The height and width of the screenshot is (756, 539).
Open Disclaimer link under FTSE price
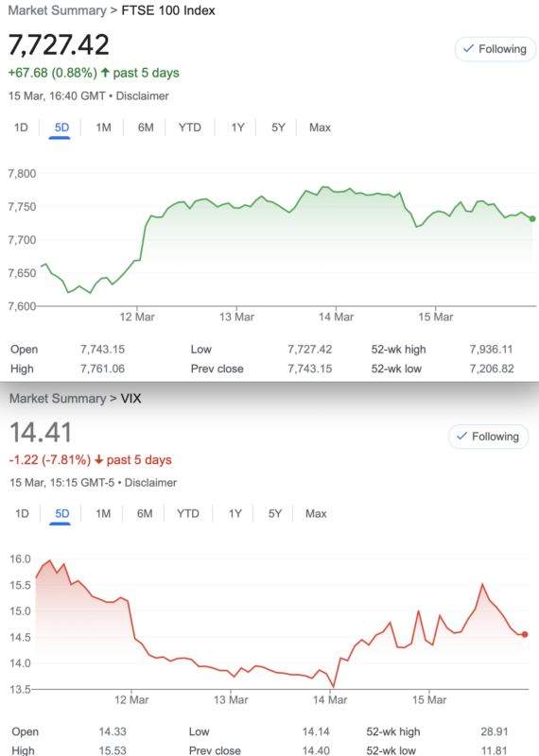[143, 96]
